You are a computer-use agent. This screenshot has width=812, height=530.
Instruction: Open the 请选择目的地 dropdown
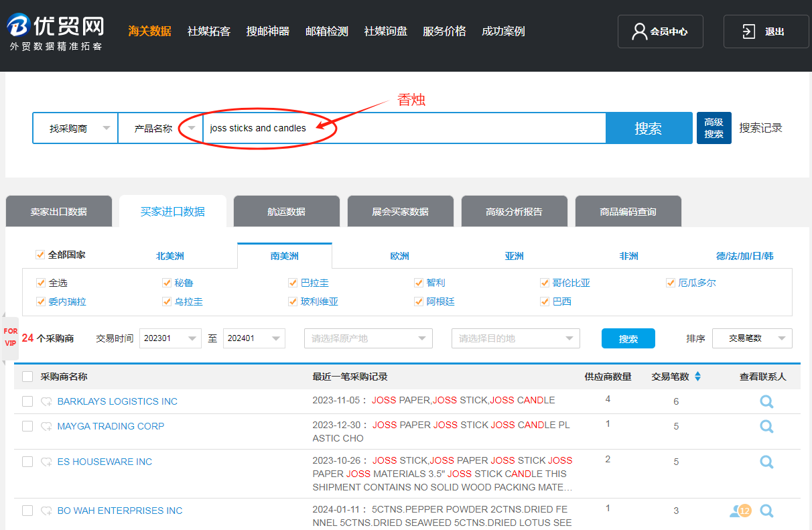click(516, 338)
